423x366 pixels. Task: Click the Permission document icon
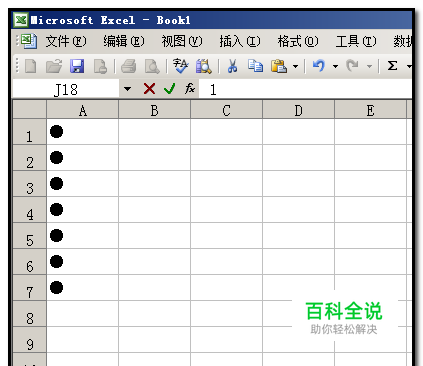(100, 66)
